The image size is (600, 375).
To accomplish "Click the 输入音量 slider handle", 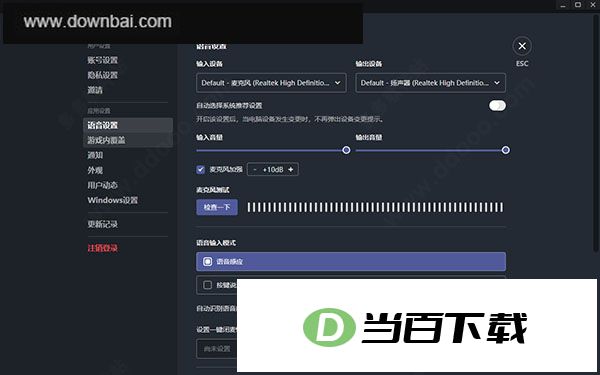I will 346,150.
